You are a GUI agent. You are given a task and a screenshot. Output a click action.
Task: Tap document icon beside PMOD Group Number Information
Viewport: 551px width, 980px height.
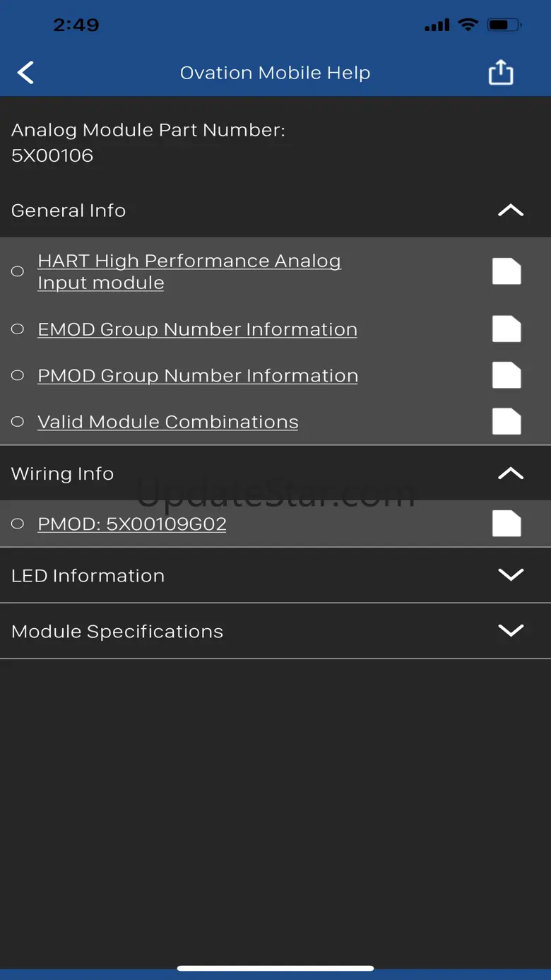point(506,375)
